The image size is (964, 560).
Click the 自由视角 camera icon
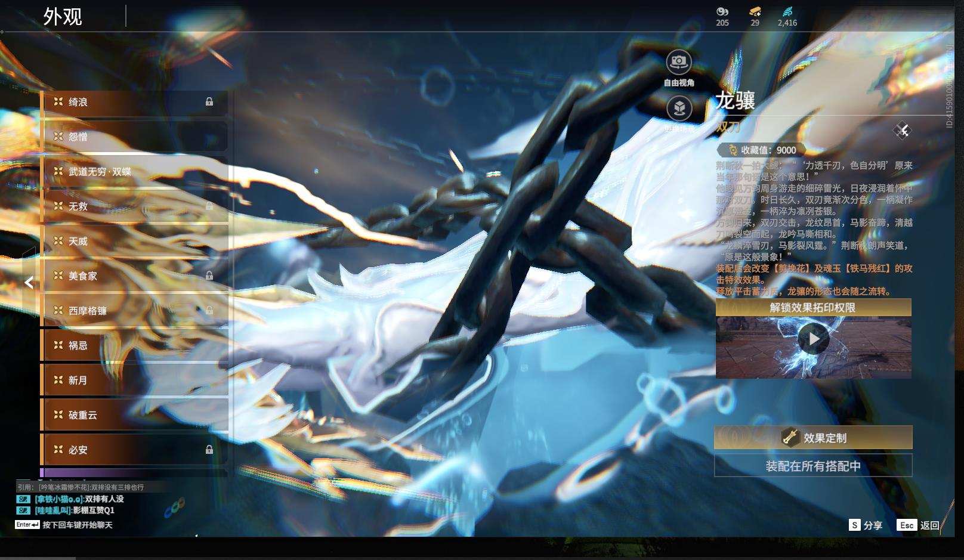679,61
